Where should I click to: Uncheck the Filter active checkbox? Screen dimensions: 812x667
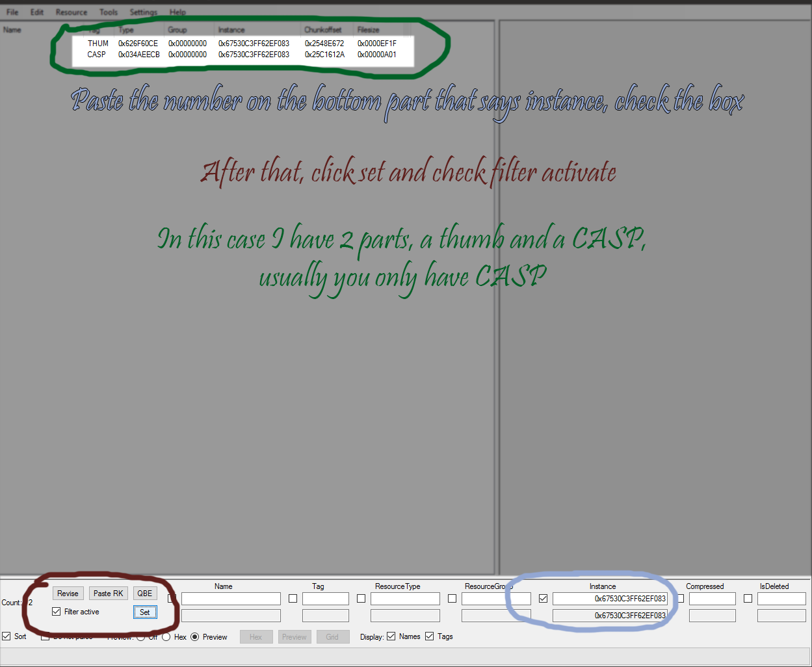click(x=57, y=612)
